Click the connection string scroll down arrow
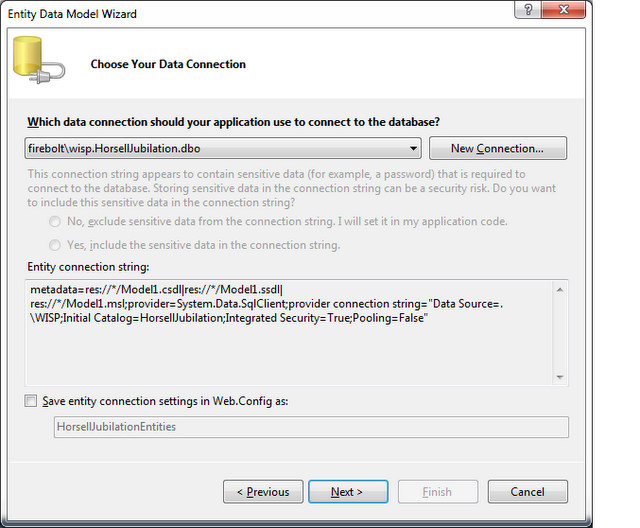 pyautogui.click(x=560, y=377)
